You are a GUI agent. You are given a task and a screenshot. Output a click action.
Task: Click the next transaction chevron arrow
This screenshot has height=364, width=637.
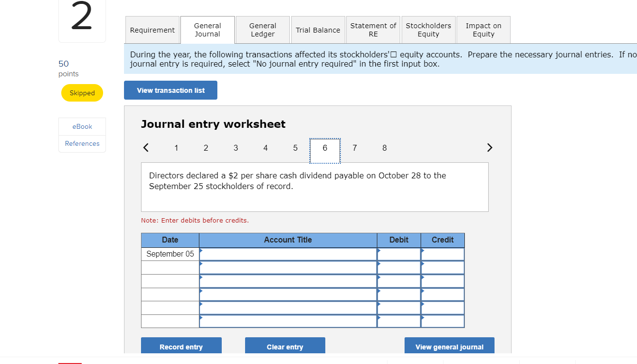(x=490, y=147)
